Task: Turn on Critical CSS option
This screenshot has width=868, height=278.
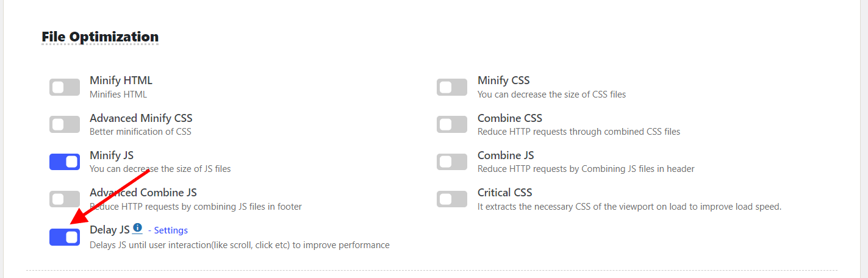Action: 452,199
